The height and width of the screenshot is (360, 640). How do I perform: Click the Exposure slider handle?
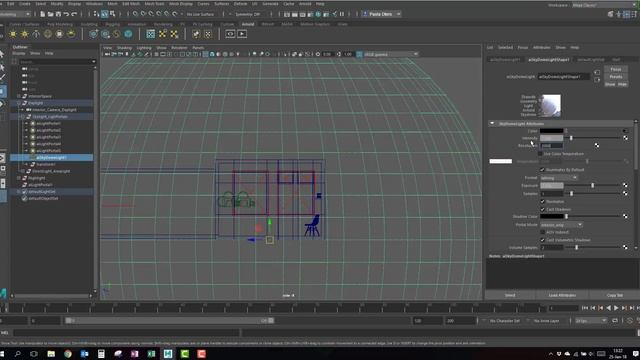[593, 185]
